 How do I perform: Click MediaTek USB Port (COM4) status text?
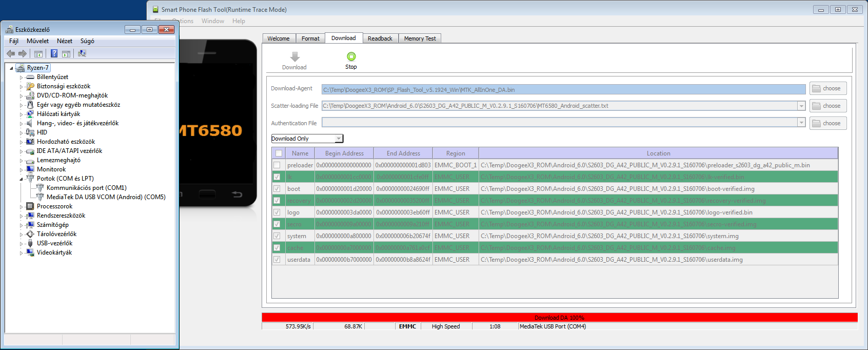click(553, 326)
